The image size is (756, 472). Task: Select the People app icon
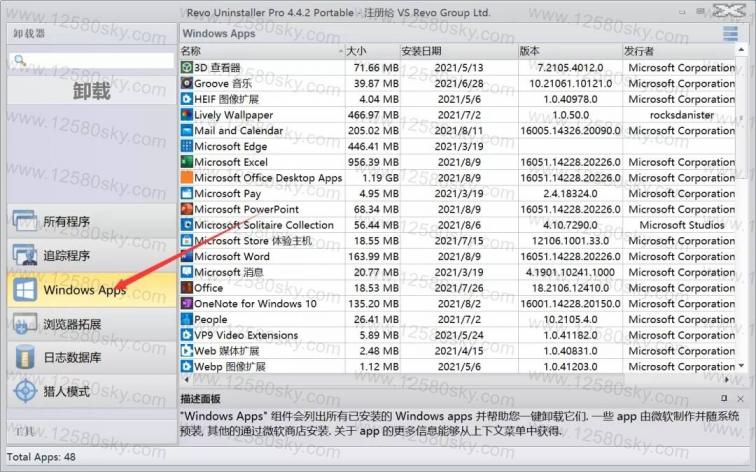[x=187, y=319]
